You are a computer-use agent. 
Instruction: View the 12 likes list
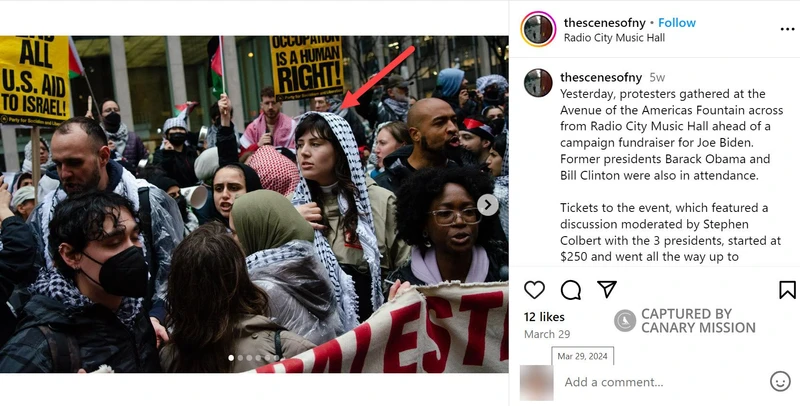tap(544, 317)
